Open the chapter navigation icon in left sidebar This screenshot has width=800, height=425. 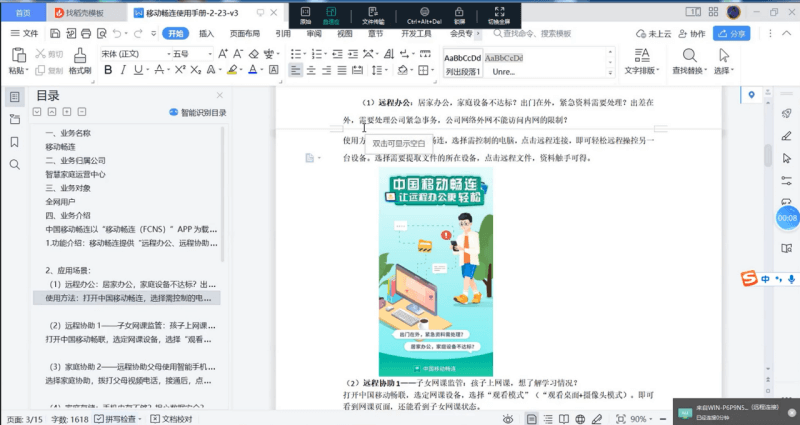click(15, 119)
